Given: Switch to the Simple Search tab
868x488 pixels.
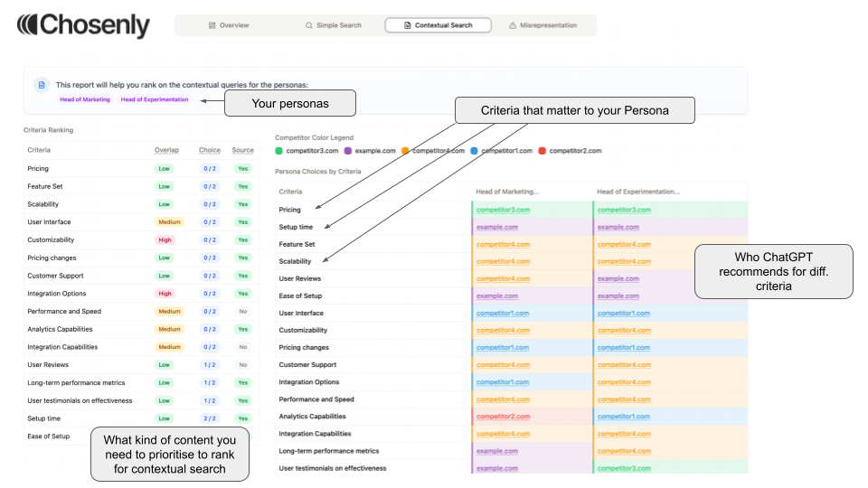Looking at the screenshot, I should (x=334, y=25).
